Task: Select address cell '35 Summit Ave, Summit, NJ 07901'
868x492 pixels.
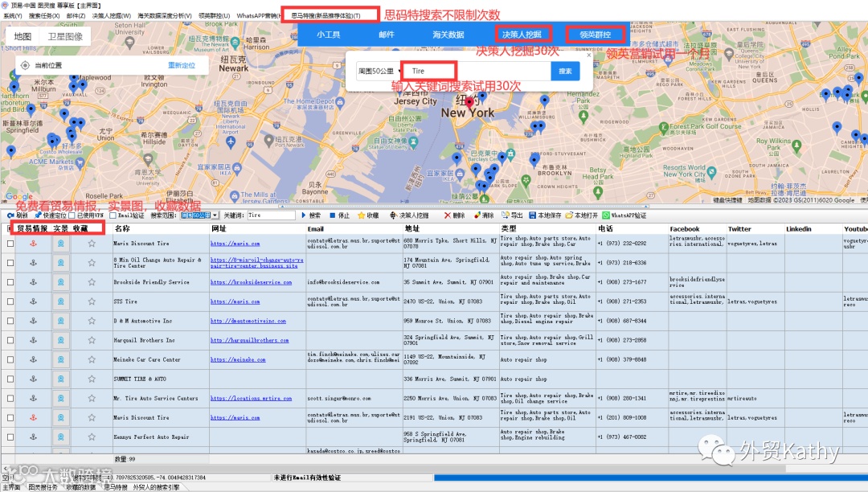Action: pyautogui.click(x=451, y=282)
